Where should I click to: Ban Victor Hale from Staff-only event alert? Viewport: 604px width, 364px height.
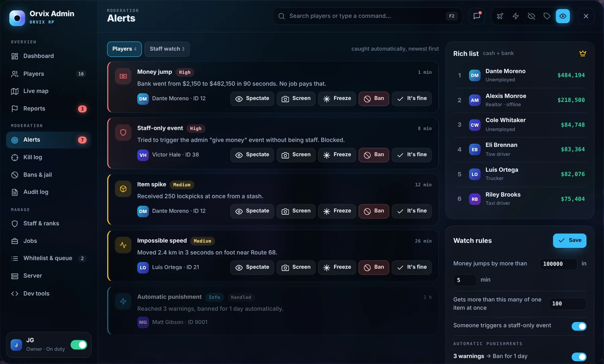click(374, 155)
